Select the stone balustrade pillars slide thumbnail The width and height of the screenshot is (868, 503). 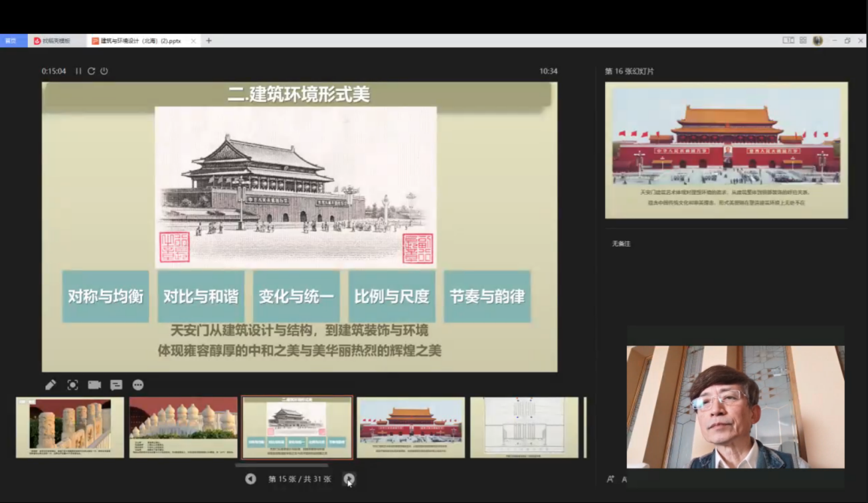70,427
